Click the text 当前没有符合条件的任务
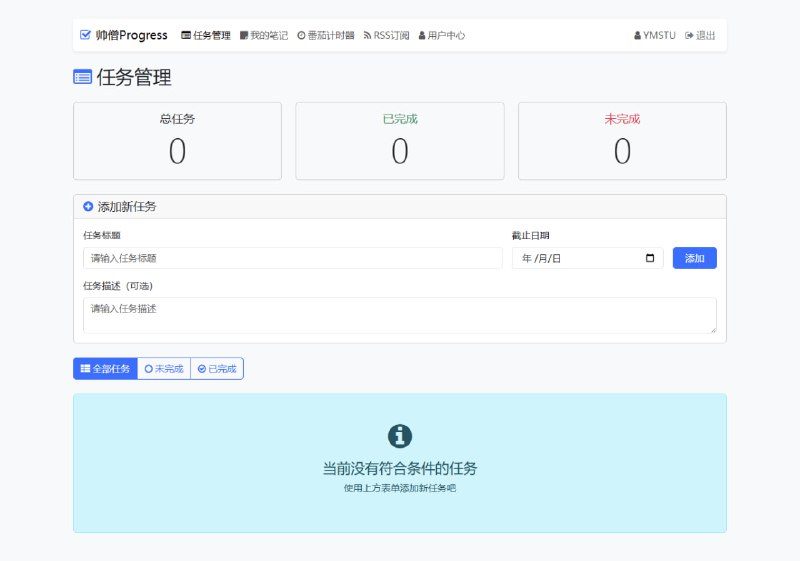Screen dimensions: 800x561 pos(400,468)
